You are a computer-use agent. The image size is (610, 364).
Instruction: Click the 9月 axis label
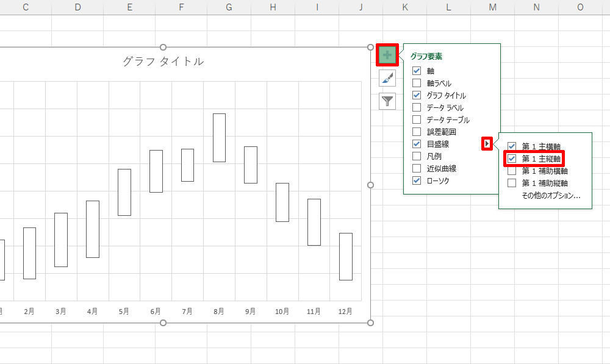coord(250,311)
